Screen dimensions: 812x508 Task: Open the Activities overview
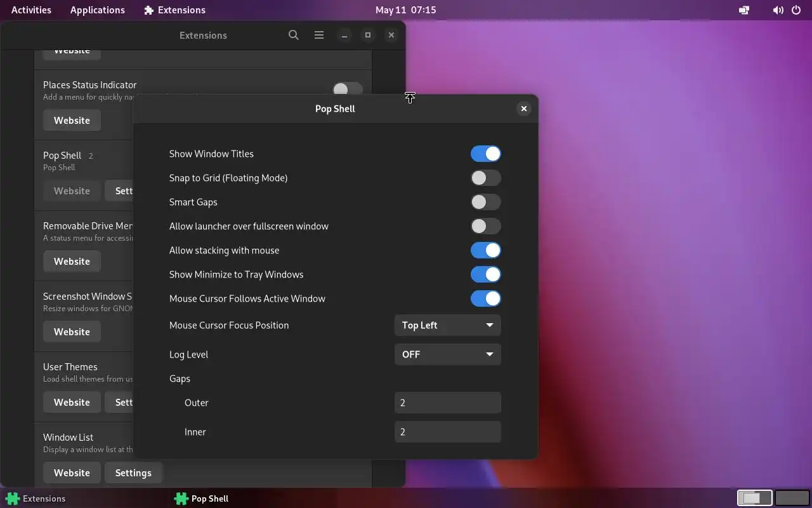tap(31, 10)
